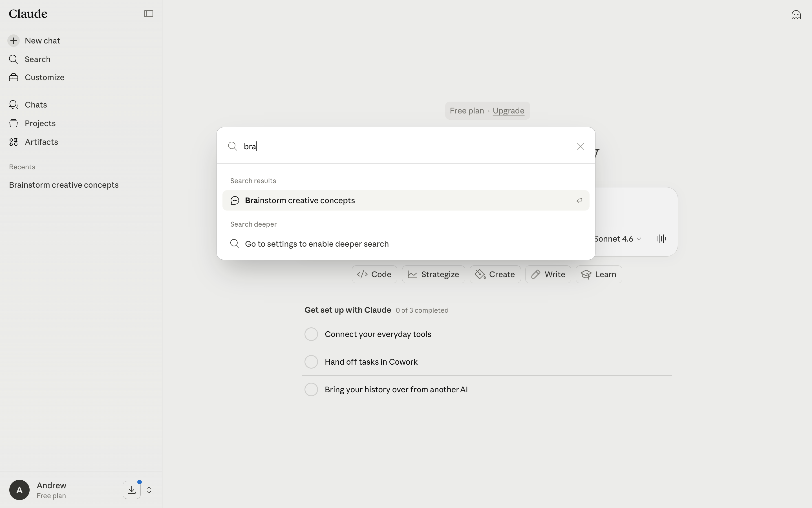The height and width of the screenshot is (508, 812).
Task: Click the search dialog text field
Action: 406,146
